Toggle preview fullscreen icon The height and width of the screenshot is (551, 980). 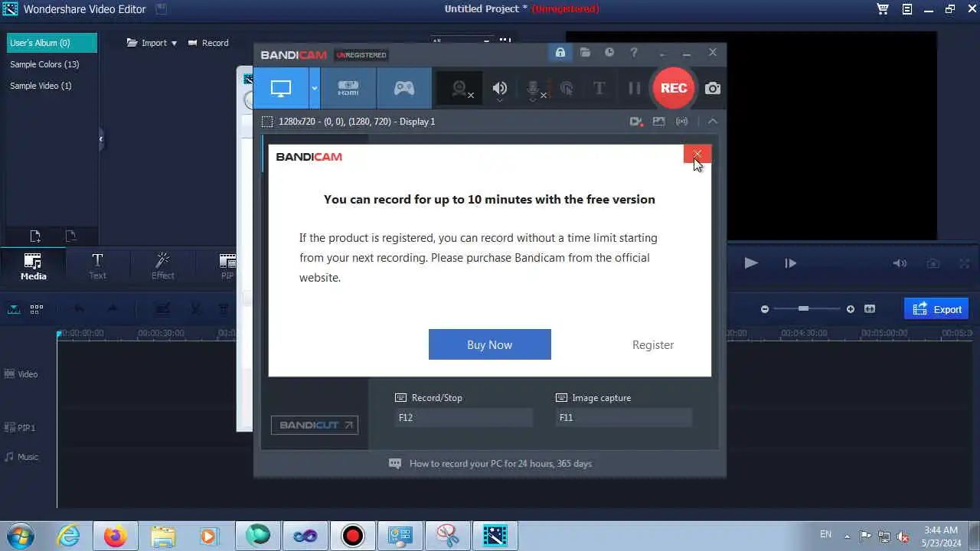[965, 263]
